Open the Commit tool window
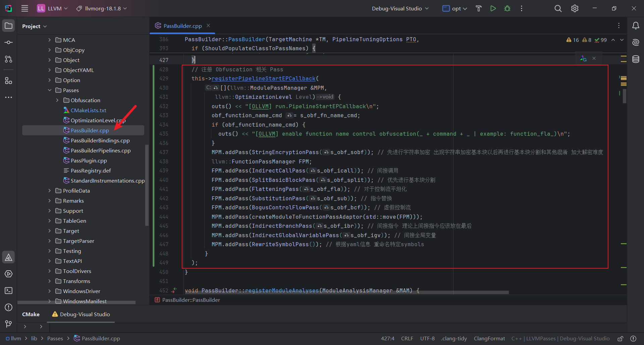This screenshot has height=345, width=644. 9,43
